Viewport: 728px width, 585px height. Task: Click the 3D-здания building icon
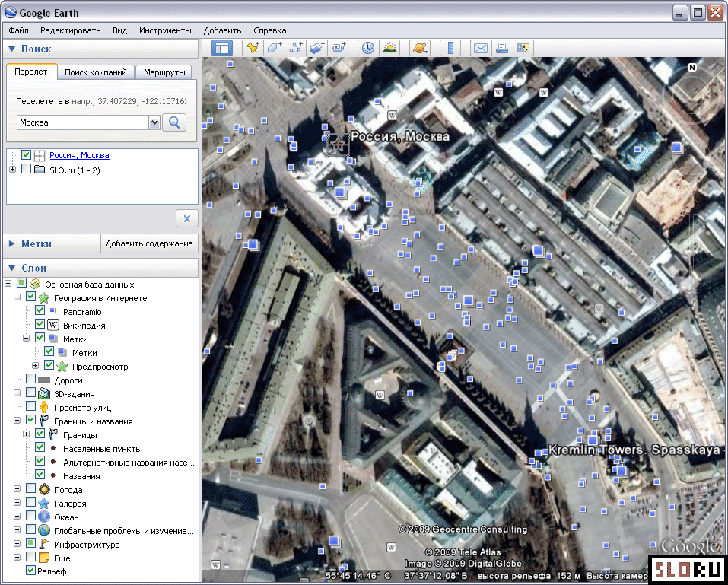[44, 394]
